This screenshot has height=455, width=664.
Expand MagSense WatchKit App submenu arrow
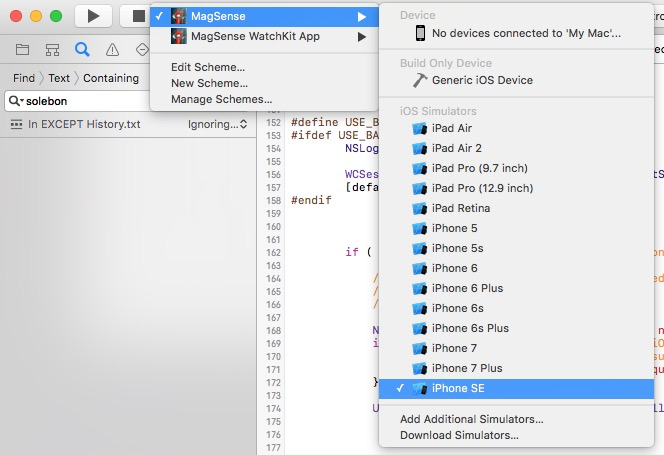point(362,37)
